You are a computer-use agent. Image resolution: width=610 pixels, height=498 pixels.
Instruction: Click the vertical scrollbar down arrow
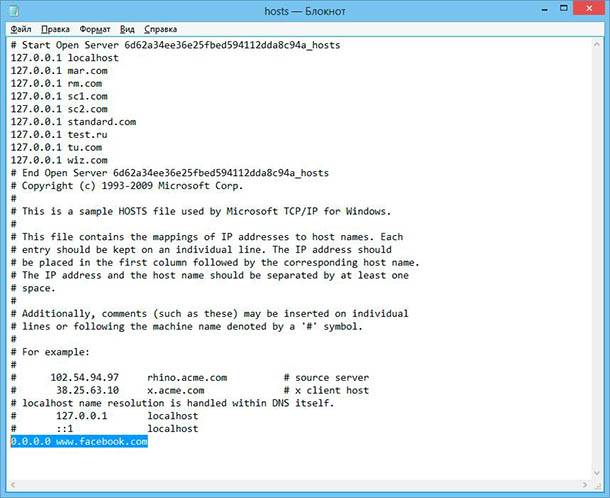click(596, 473)
